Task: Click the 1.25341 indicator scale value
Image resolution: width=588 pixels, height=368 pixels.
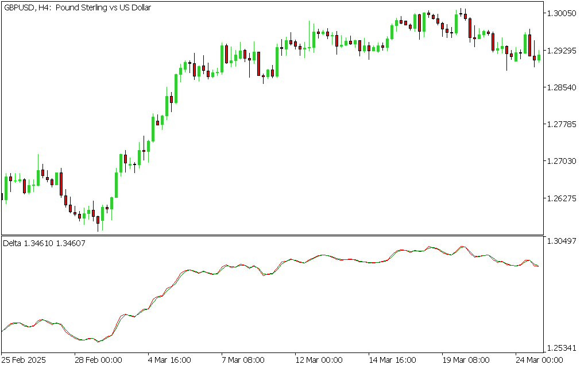Action: coord(563,348)
